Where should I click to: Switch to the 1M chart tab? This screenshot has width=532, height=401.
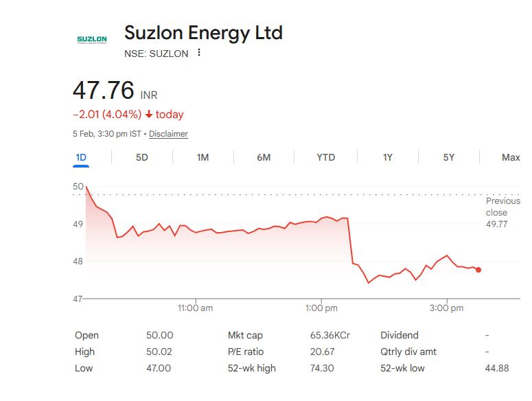coord(203,157)
